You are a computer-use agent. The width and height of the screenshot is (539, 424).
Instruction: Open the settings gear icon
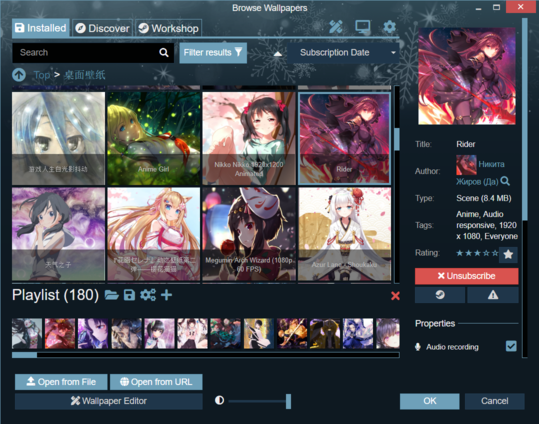[x=389, y=26]
